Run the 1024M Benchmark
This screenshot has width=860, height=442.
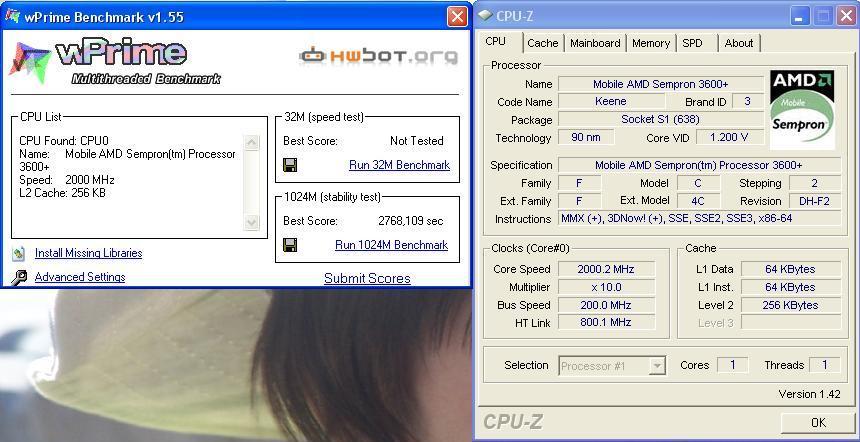coord(391,245)
